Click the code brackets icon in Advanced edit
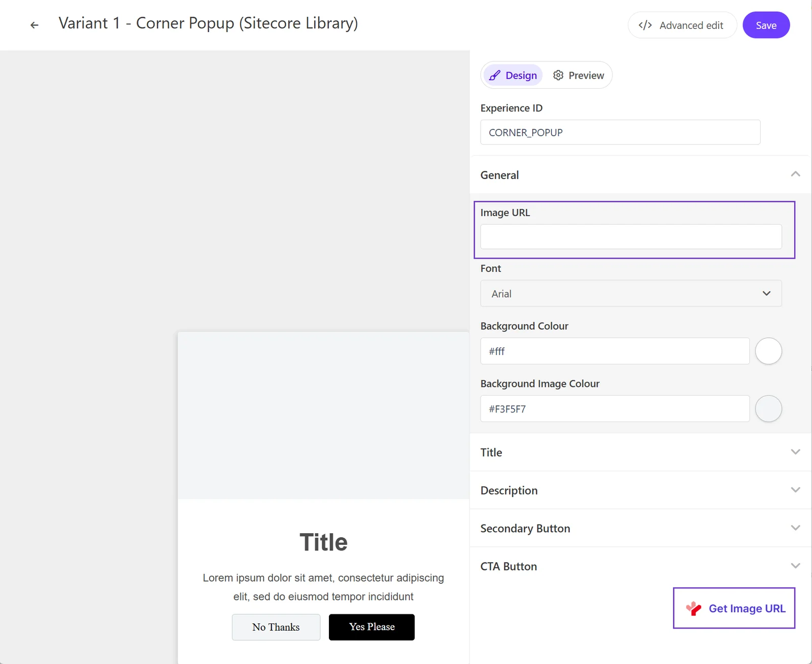812x664 pixels. [x=645, y=25]
